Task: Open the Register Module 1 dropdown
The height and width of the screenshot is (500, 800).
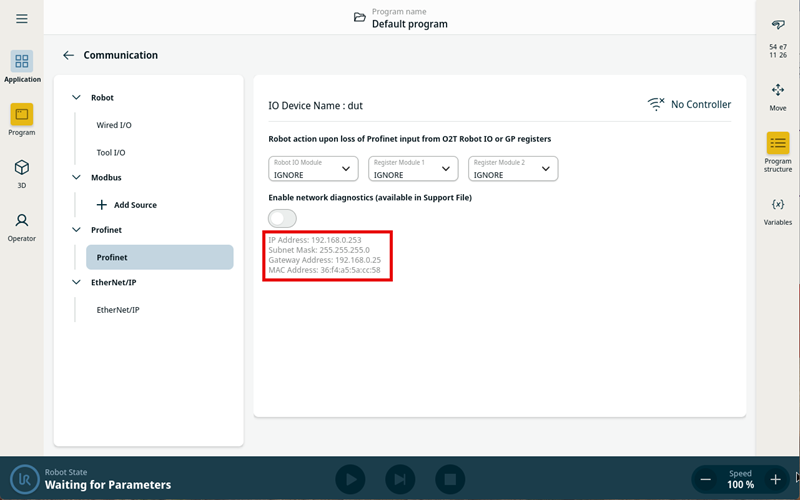Action: pyautogui.click(x=413, y=169)
